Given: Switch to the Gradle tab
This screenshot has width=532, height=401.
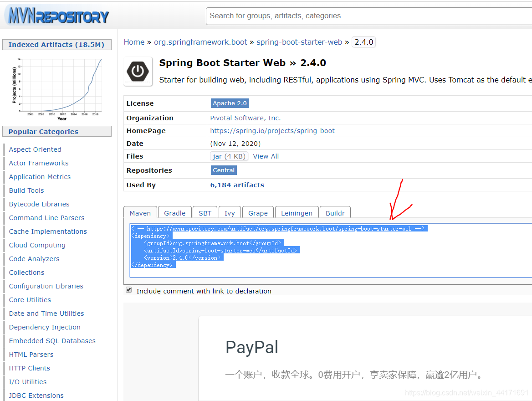Looking at the screenshot, I should pos(175,213).
